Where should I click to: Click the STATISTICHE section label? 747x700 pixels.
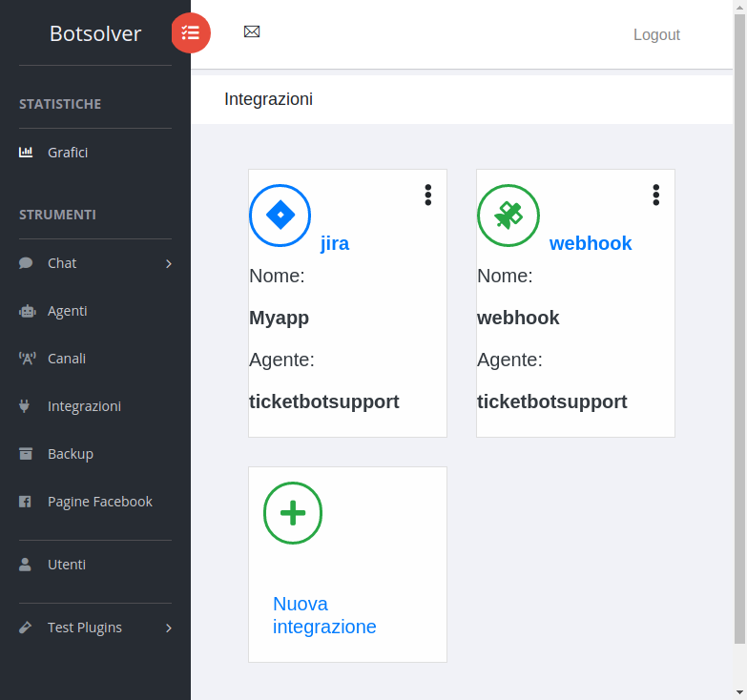tap(60, 104)
